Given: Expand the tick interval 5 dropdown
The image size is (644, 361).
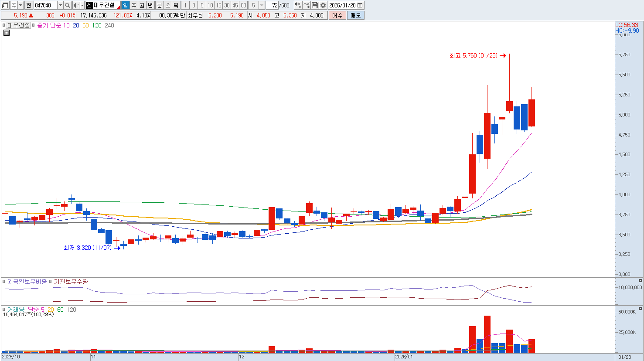Looking at the screenshot, I should 262,5.
